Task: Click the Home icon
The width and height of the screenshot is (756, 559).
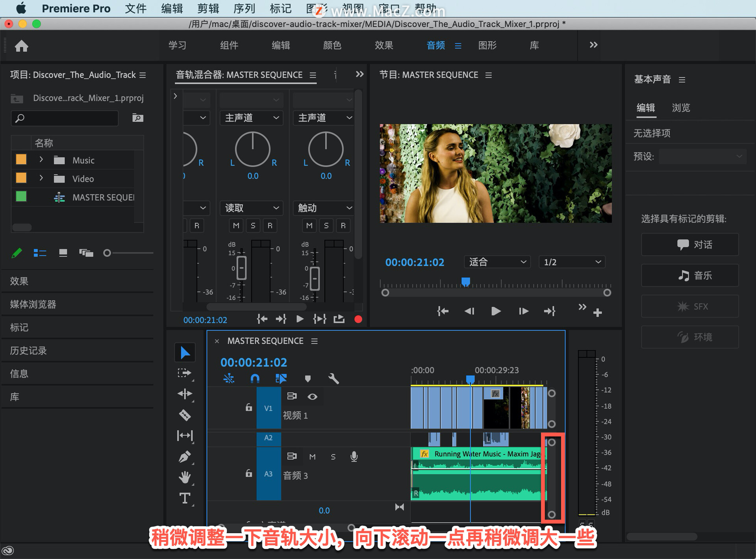Action: click(21, 46)
